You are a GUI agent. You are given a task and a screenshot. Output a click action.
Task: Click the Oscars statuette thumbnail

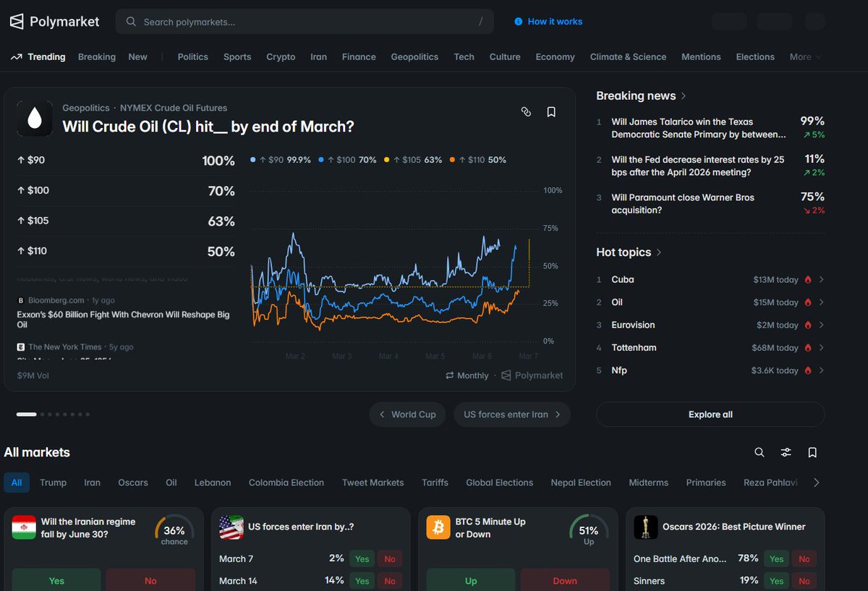[646, 527]
